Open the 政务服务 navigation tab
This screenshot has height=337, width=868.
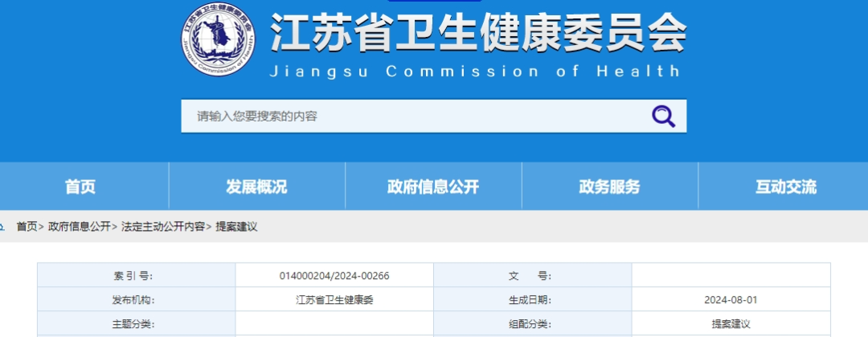tap(609, 187)
